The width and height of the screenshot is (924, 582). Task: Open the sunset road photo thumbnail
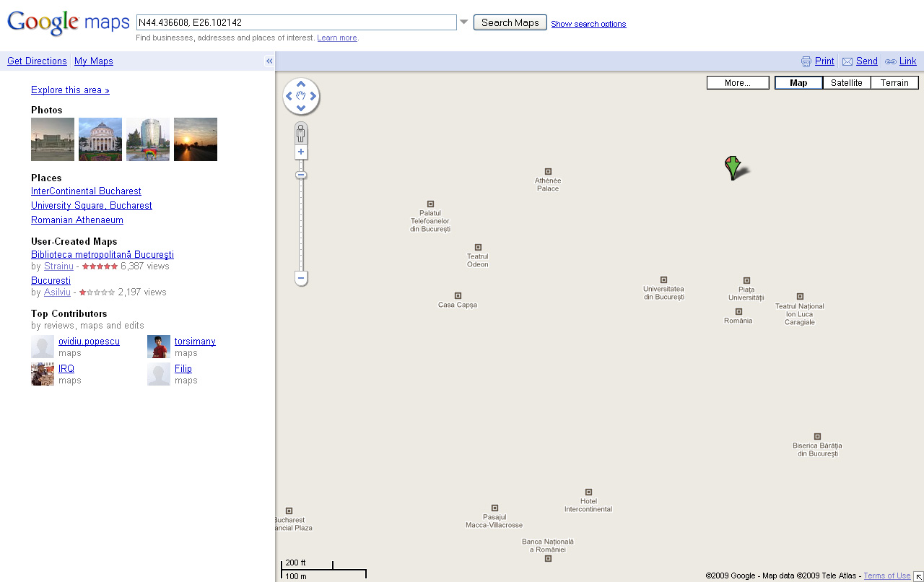[x=196, y=139]
